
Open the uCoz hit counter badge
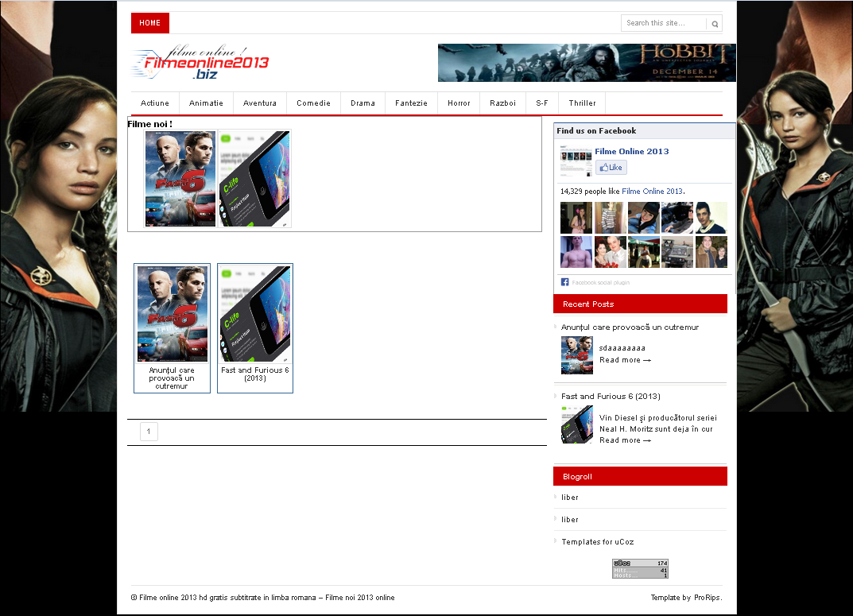(x=640, y=568)
